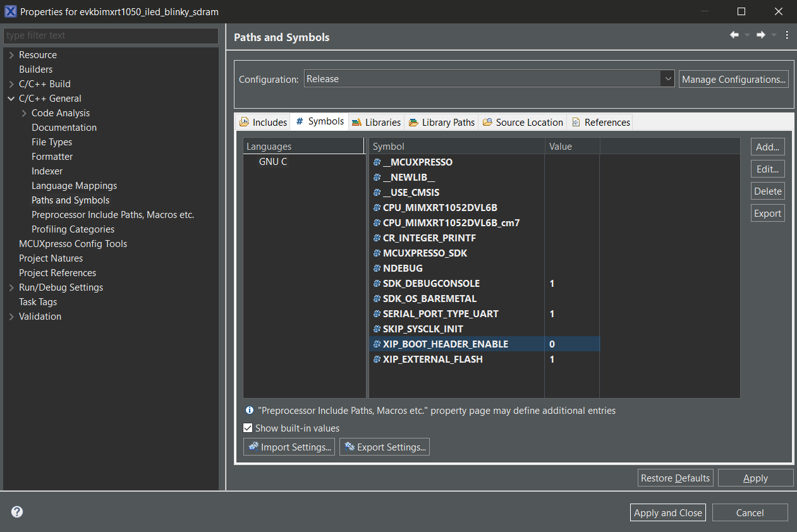The height and width of the screenshot is (532, 797).
Task: Click Restore Defaults
Action: (675, 478)
